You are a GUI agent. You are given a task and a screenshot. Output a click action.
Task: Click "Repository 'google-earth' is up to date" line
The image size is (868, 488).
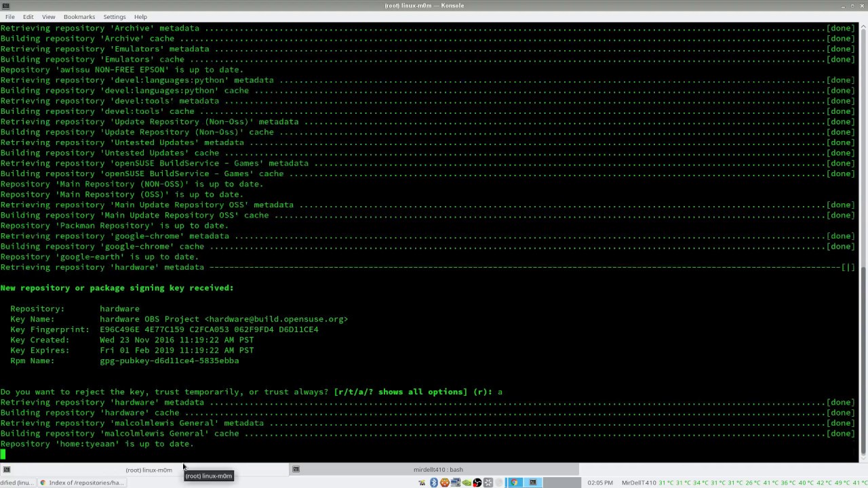pyautogui.click(x=100, y=257)
